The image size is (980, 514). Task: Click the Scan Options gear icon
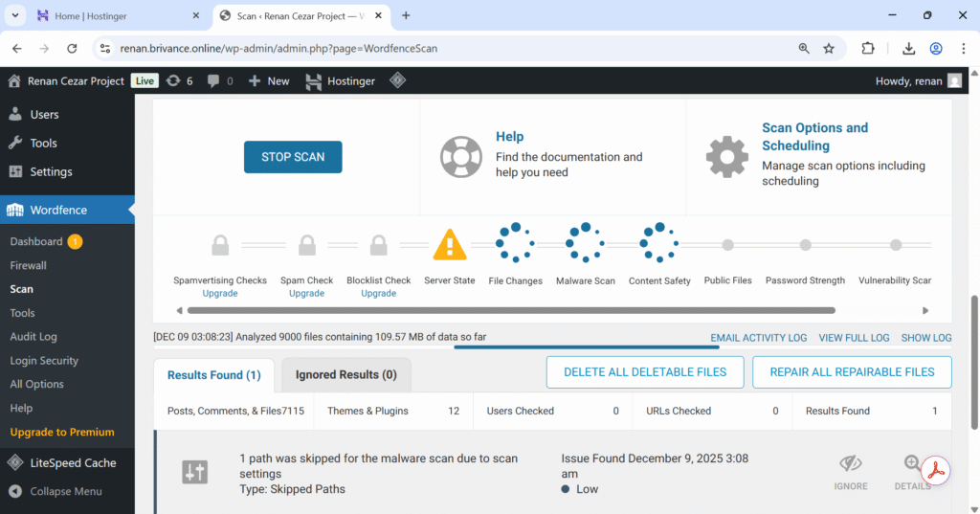coord(726,157)
